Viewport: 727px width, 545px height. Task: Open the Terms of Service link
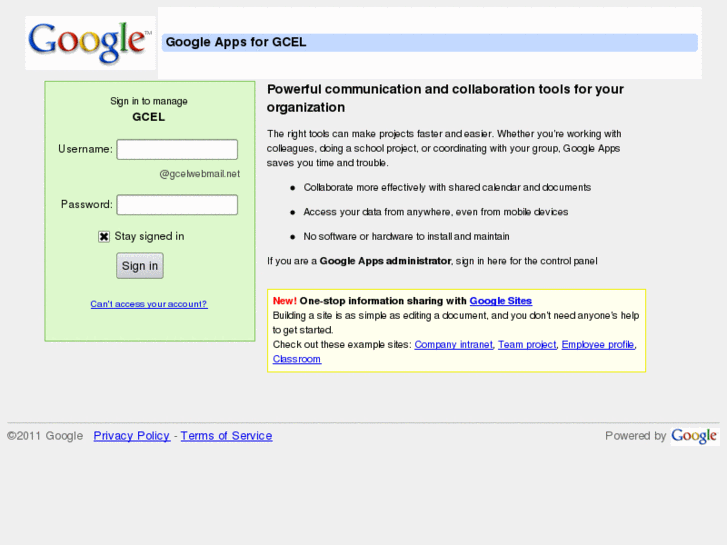pos(226,436)
